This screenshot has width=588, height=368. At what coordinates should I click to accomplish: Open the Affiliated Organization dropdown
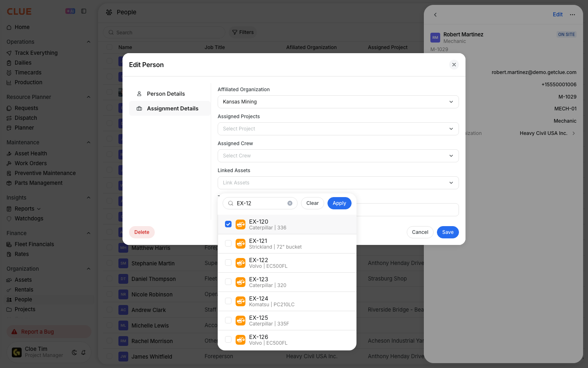tap(338, 102)
